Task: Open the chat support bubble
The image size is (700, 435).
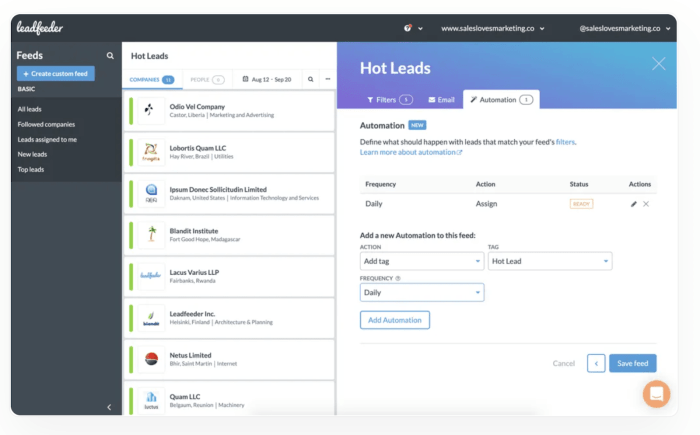Action: point(656,394)
